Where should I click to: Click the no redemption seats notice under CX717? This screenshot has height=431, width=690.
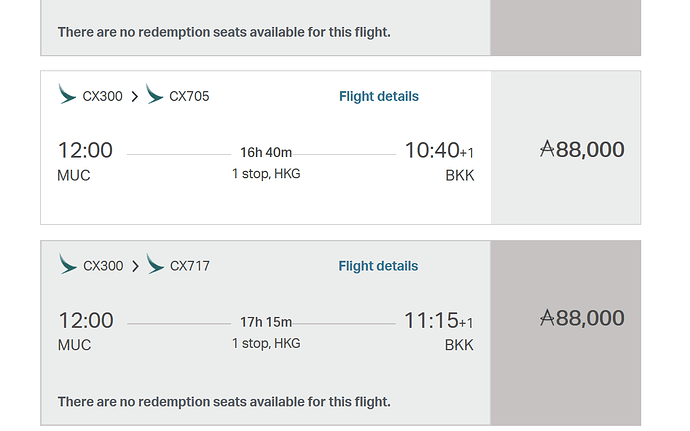[x=224, y=402]
